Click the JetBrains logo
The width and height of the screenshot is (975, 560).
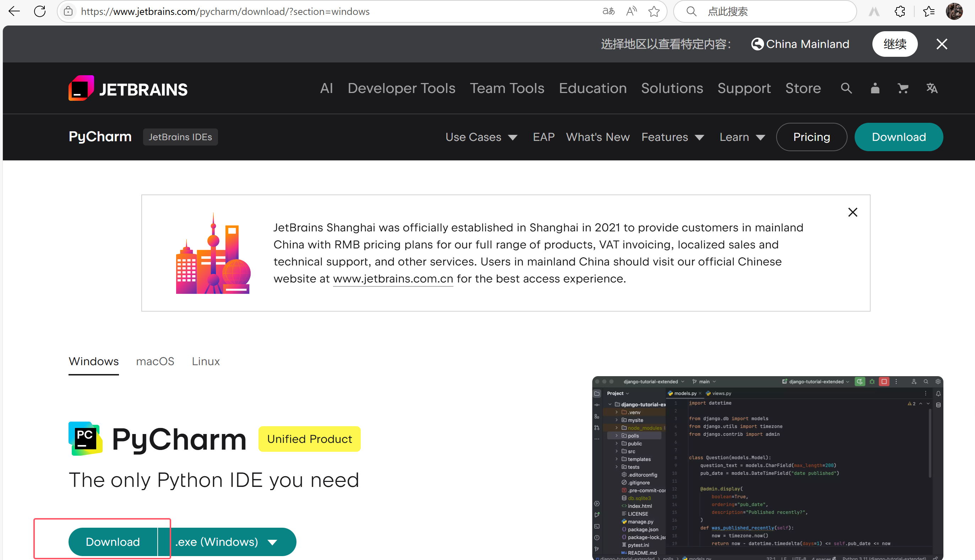point(128,88)
